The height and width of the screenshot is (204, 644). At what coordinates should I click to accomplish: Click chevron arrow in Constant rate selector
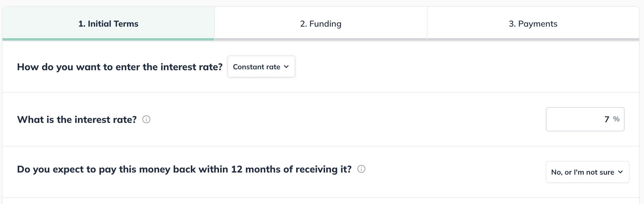[287, 67]
